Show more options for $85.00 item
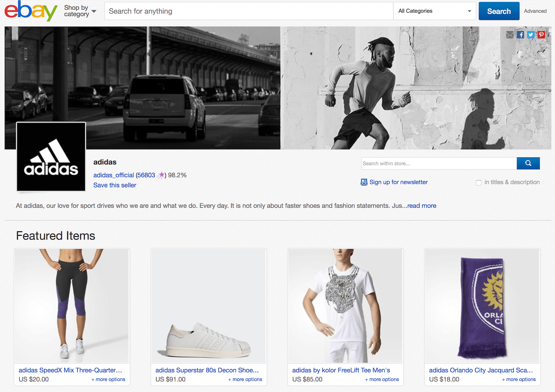 coord(382,379)
